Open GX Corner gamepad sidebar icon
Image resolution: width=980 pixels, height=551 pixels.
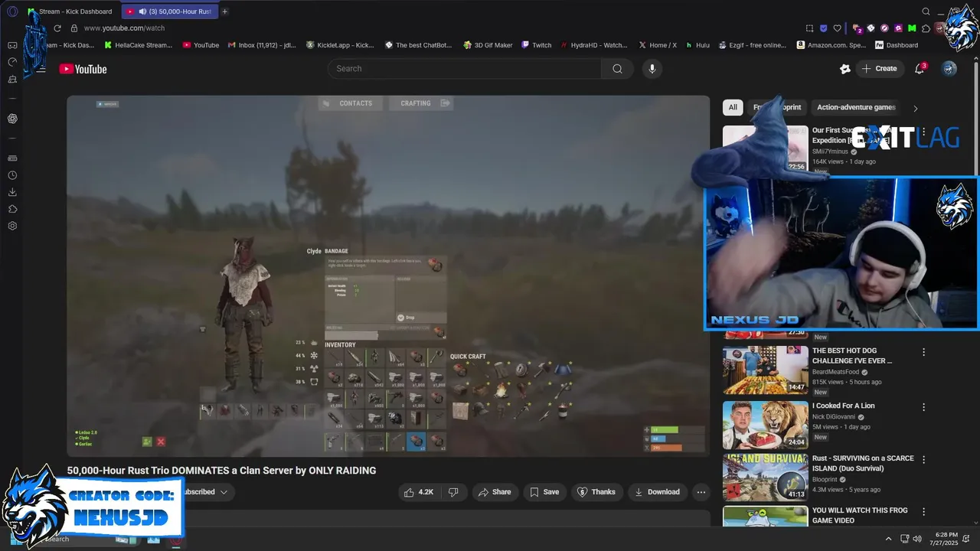12,45
